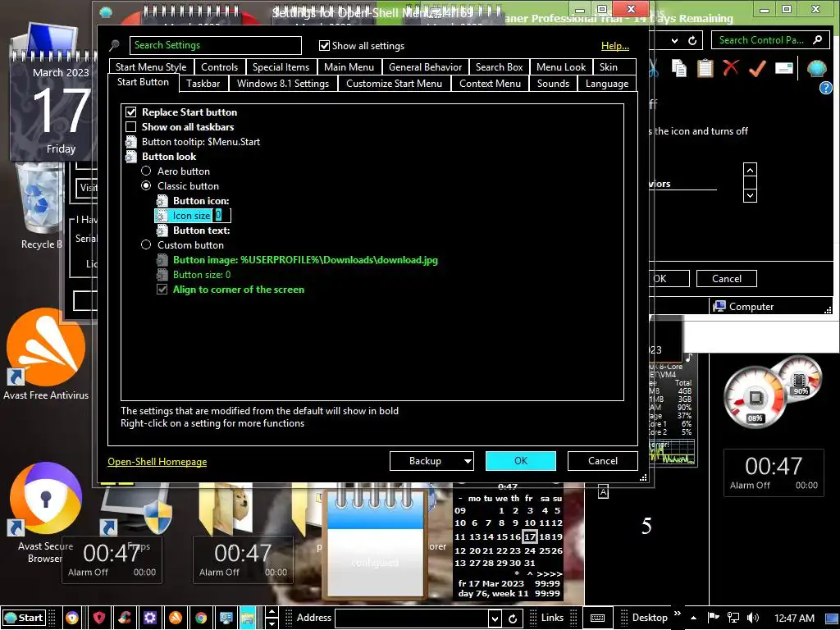This screenshot has width=840, height=630.
Task: Select the Classic button radio option
Action: pos(146,186)
